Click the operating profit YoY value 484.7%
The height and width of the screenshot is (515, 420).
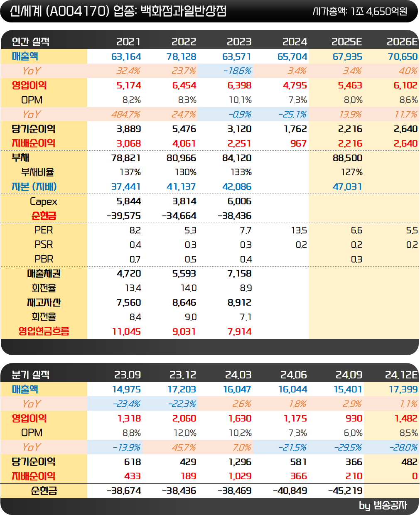click(125, 115)
